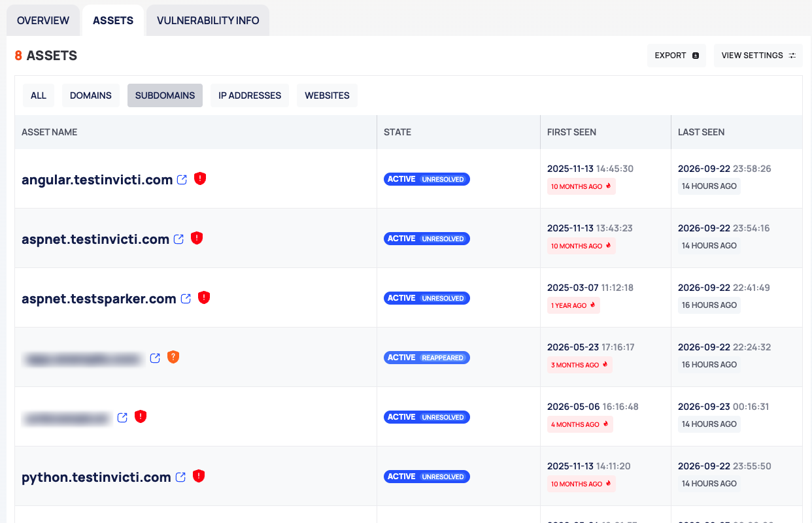Click red shield icon beside python.testinvicti.com
The image size is (812, 523).
[x=199, y=476]
